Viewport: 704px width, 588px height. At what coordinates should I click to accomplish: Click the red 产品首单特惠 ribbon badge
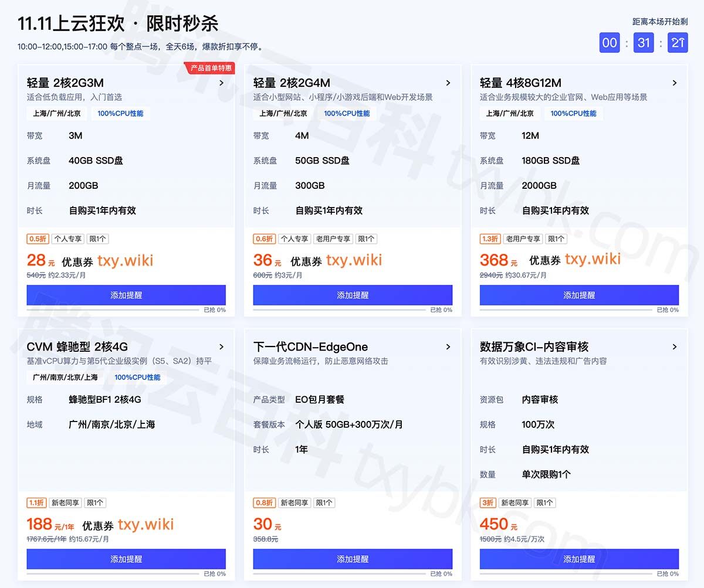(210, 67)
